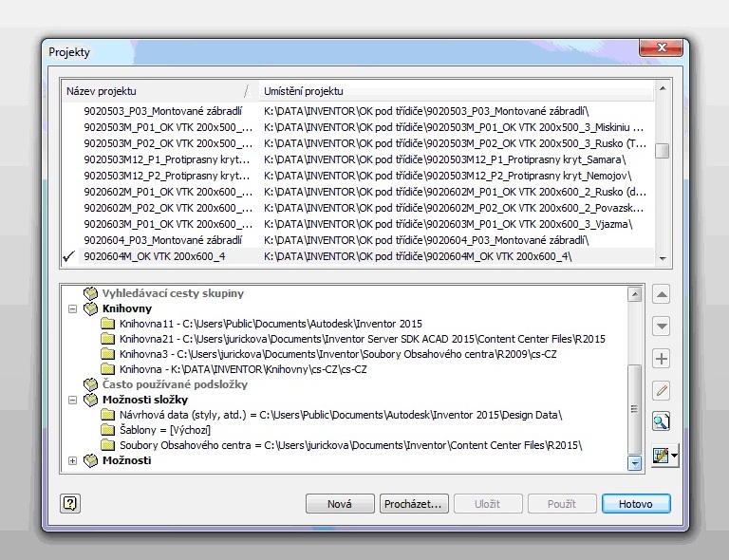
Task: Select project 9020602M_P02_OK VTK 200x600
Action: (168, 208)
